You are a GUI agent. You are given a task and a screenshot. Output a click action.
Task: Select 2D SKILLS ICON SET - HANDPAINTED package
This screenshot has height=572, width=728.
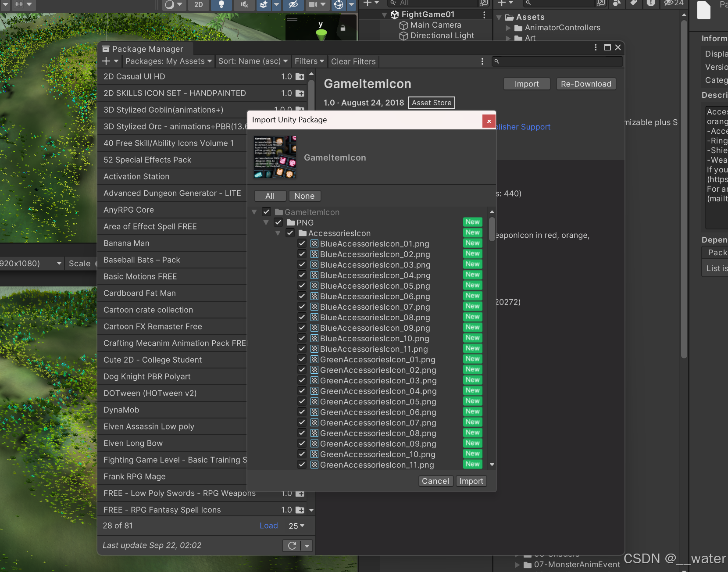coord(202,93)
